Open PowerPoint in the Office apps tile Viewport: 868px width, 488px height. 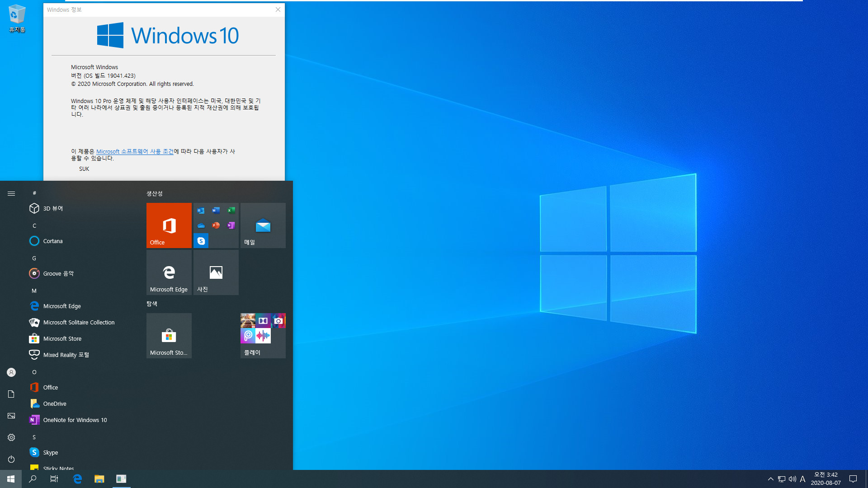coord(216,225)
